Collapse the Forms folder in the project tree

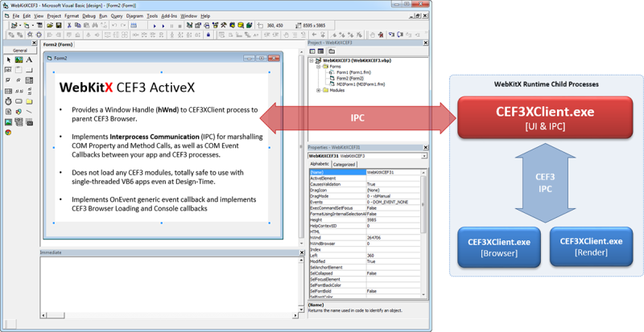319,66
